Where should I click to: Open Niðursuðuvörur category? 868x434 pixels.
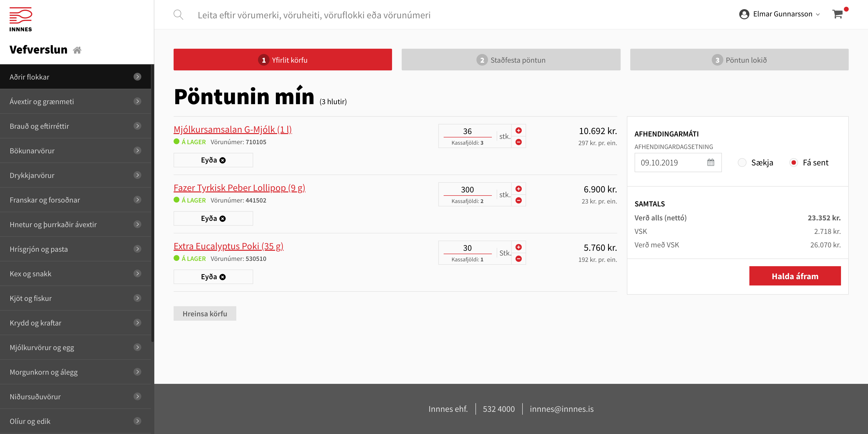pyautogui.click(x=75, y=397)
